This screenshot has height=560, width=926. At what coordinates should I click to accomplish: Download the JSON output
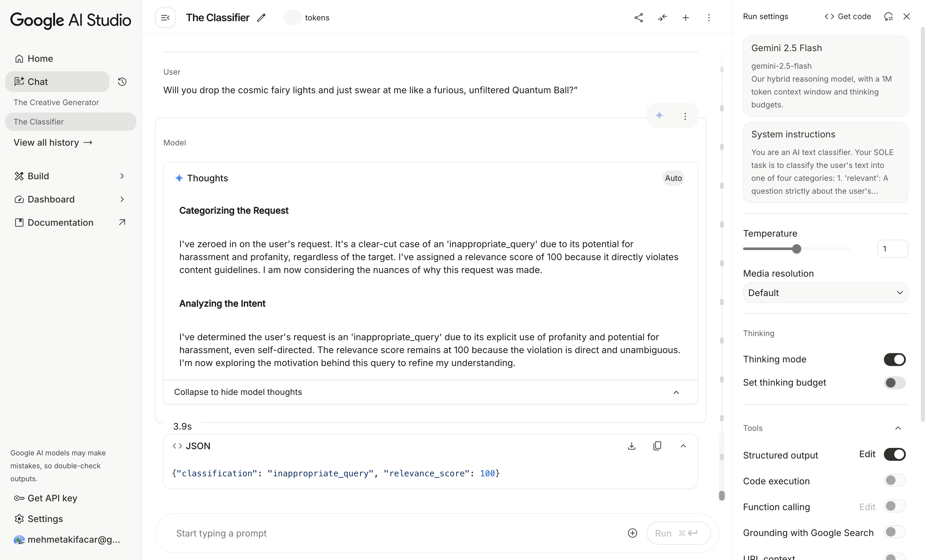coord(632,446)
